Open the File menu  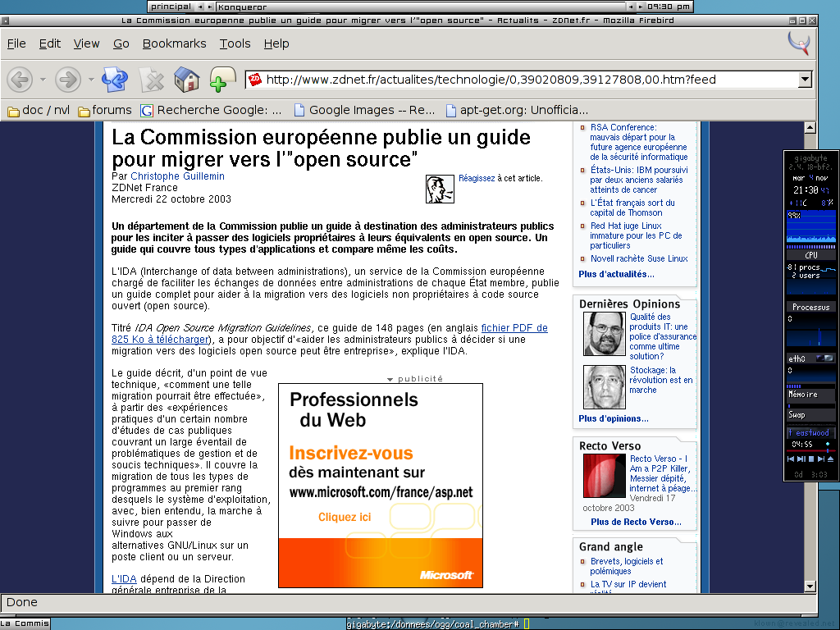pos(16,44)
